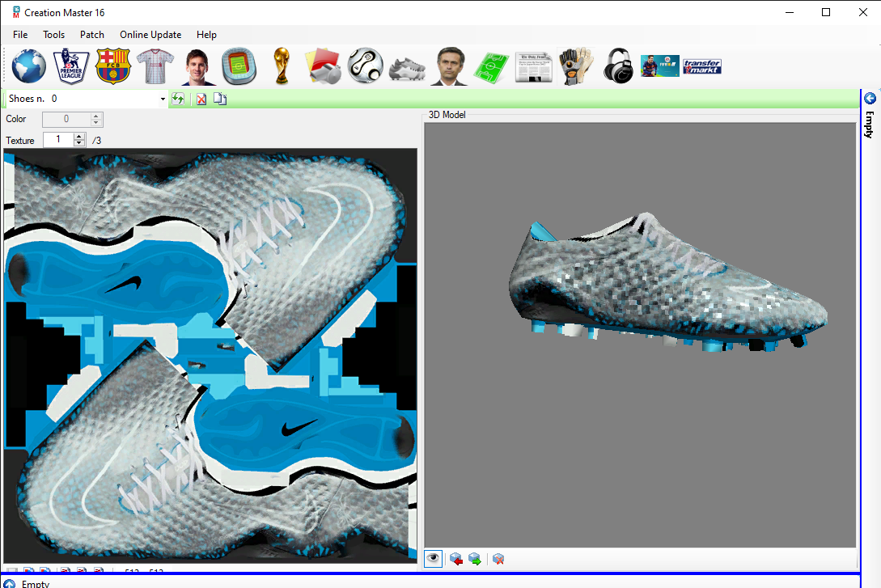Screen dimensions: 881x588
Task: Click the "Color" label text
Action: tap(16, 119)
